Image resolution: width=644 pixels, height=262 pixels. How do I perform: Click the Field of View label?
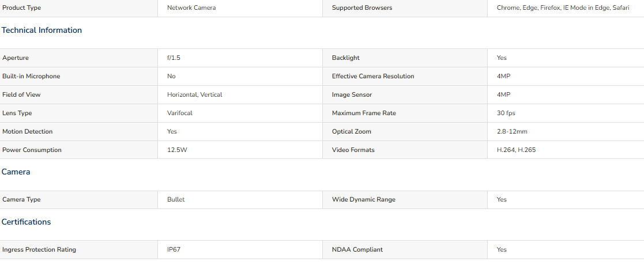(21, 94)
